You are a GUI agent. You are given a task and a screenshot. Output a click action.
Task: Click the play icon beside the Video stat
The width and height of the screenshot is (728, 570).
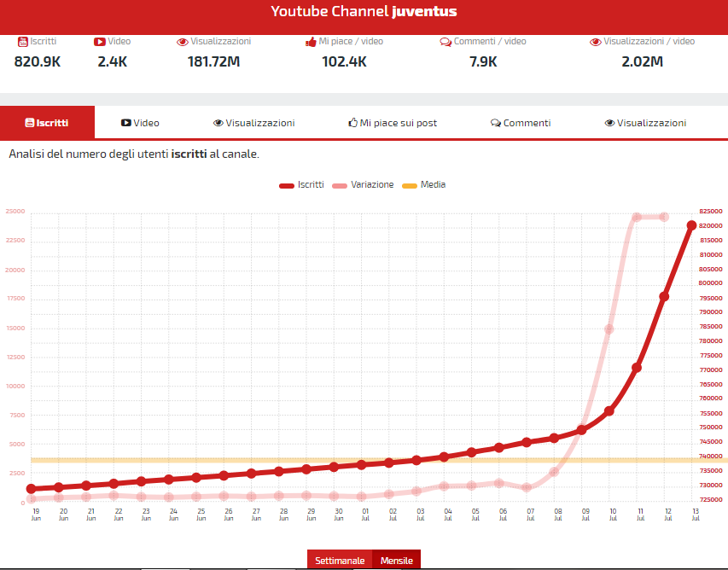click(x=99, y=42)
